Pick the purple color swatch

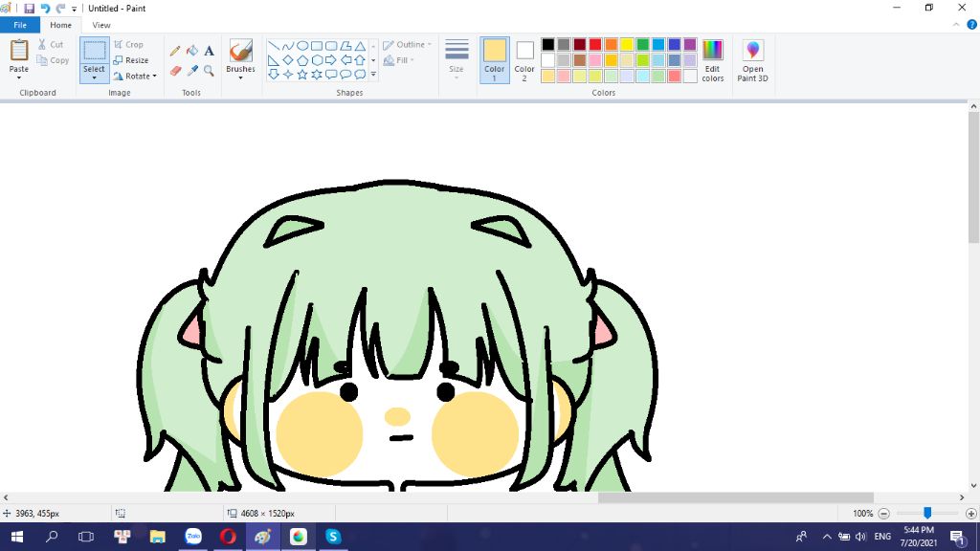690,44
